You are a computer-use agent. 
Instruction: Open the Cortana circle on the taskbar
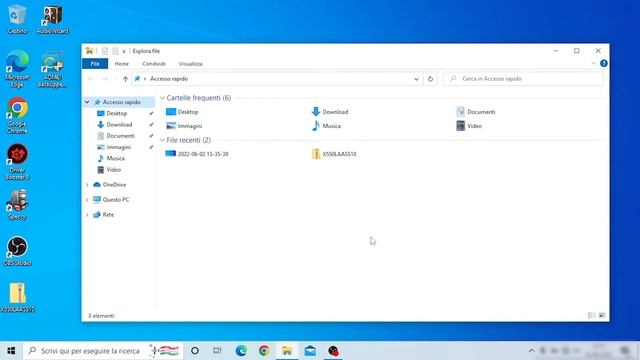195,351
